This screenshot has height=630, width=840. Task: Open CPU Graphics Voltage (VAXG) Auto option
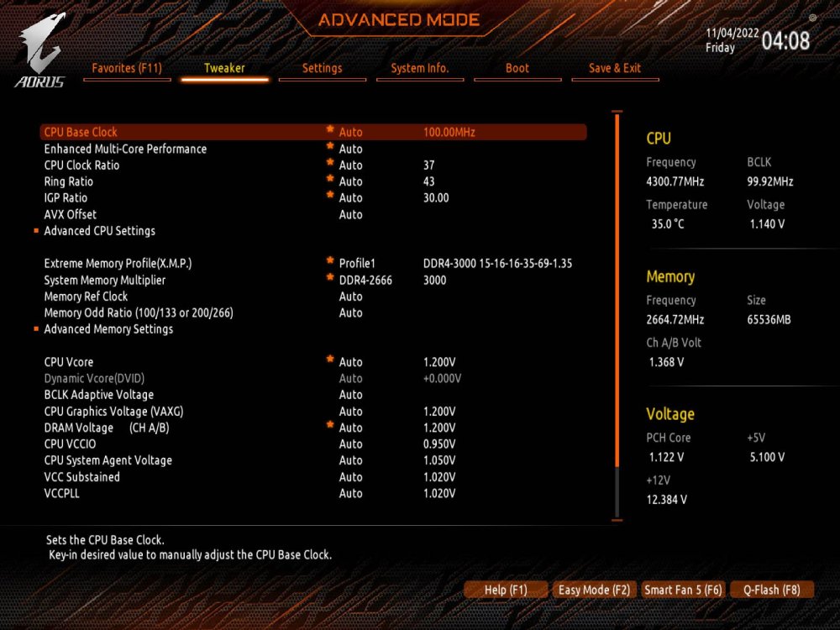coord(351,412)
